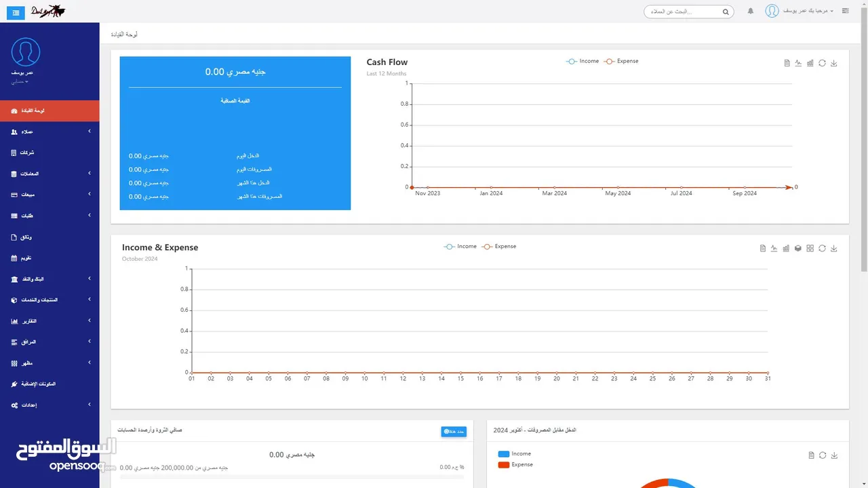Open the وثائق documents menu item
This screenshot has height=488, width=868.
pos(50,237)
